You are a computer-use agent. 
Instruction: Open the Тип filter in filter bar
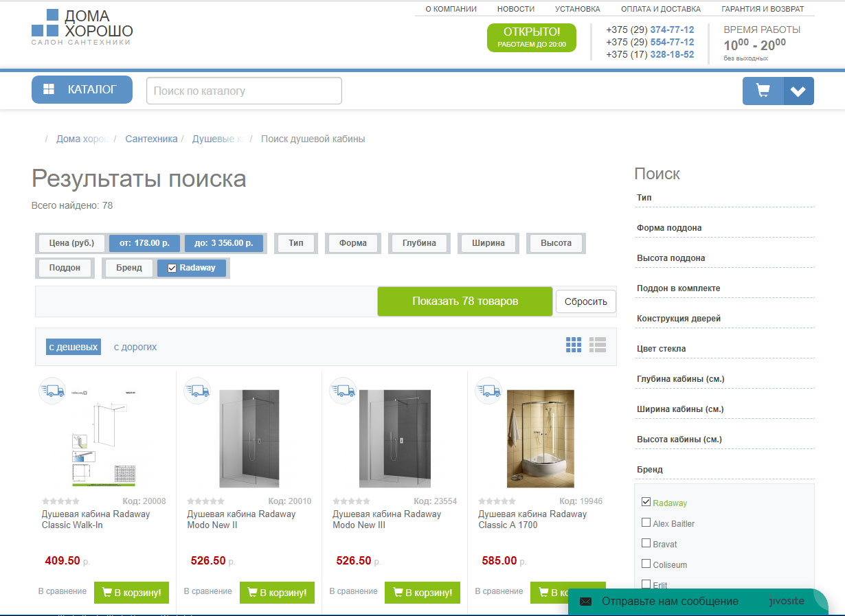point(296,243)
